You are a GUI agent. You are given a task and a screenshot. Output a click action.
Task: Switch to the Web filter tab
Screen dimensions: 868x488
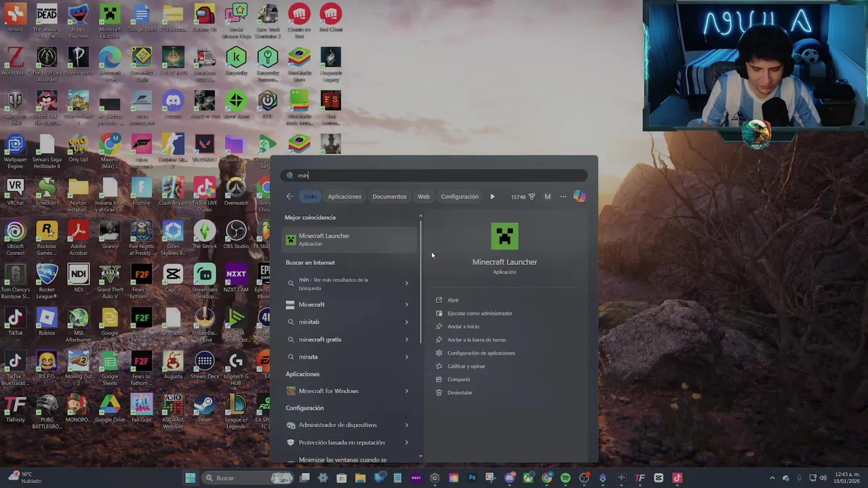coord(423,197)
